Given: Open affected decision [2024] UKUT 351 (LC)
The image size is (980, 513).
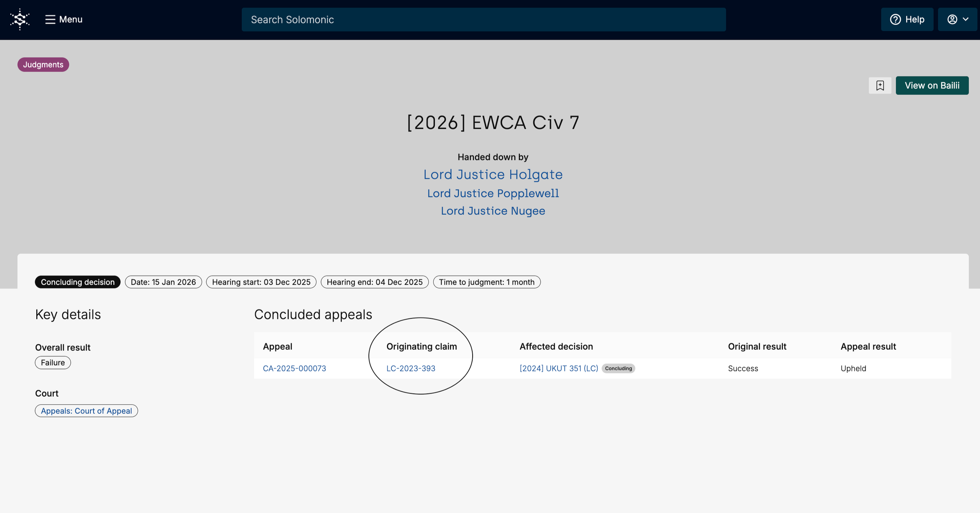Looking at the screenshot, I should point(559,368).
